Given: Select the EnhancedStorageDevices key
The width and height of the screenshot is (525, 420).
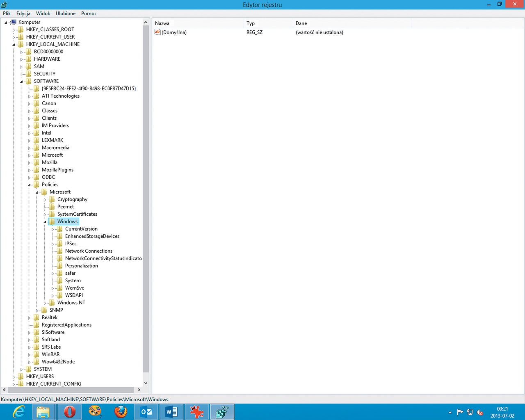Looking at the screenshot, I should click(x=92, y=236).
